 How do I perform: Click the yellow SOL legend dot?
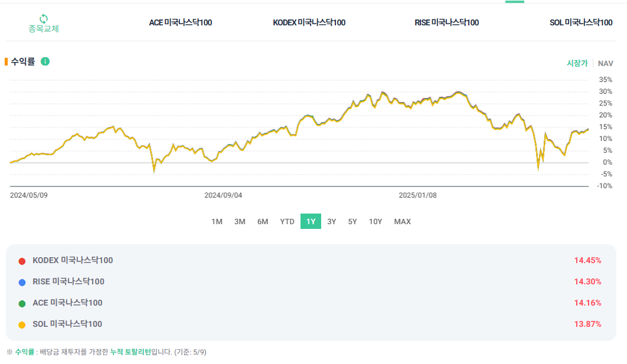click(x=22, y=325)
